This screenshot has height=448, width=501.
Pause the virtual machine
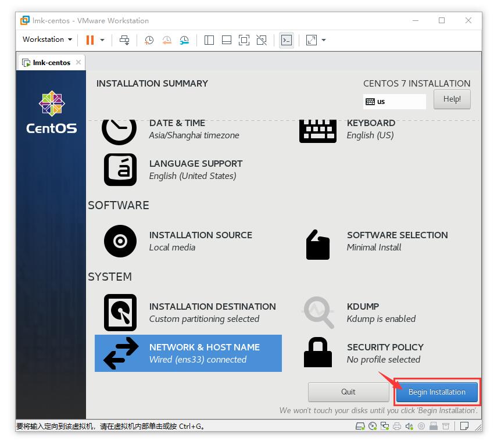click(90, 40)
